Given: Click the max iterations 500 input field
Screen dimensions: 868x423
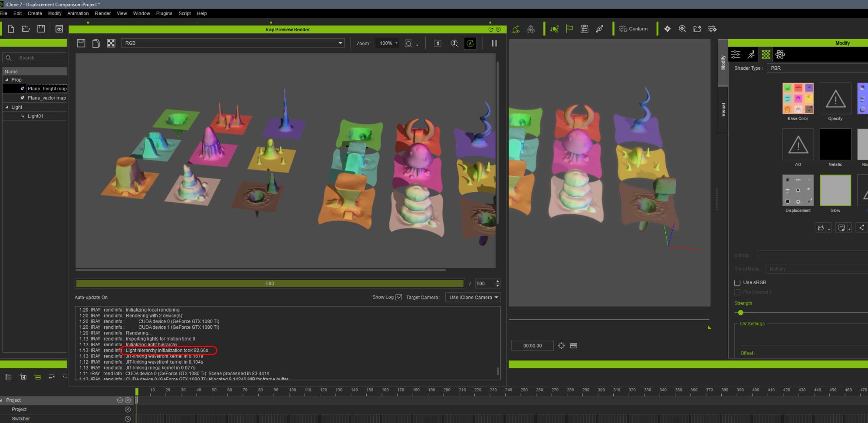Looking at the screenshot, I should click(x=484, y=283).
